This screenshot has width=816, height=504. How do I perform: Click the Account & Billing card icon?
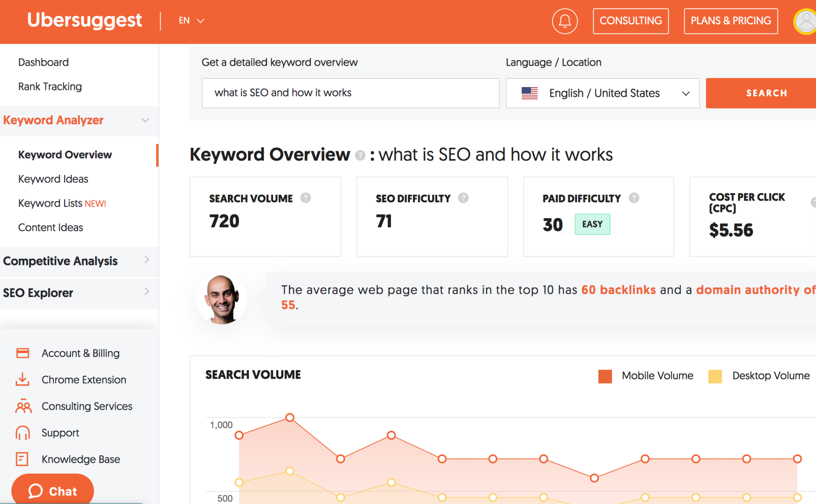coord(23,353)
